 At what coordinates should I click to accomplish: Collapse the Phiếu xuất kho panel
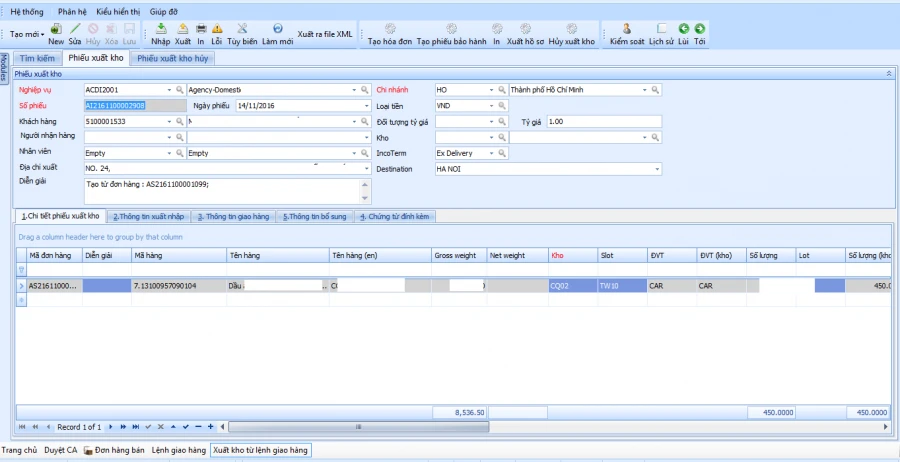click(889, 74)
